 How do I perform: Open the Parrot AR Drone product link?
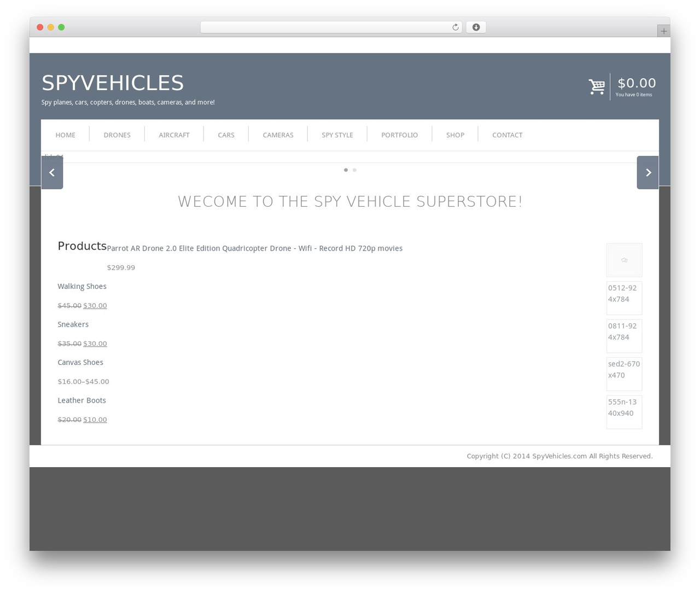pos(255,248)
